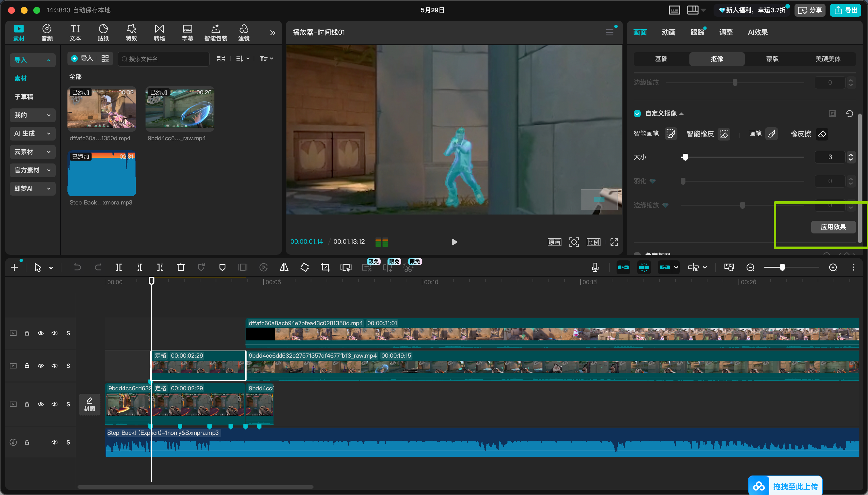This screenshot has width=868, height=495.
Task: Click the fullscreen icon in the player
Action: (x=614, y=242)
